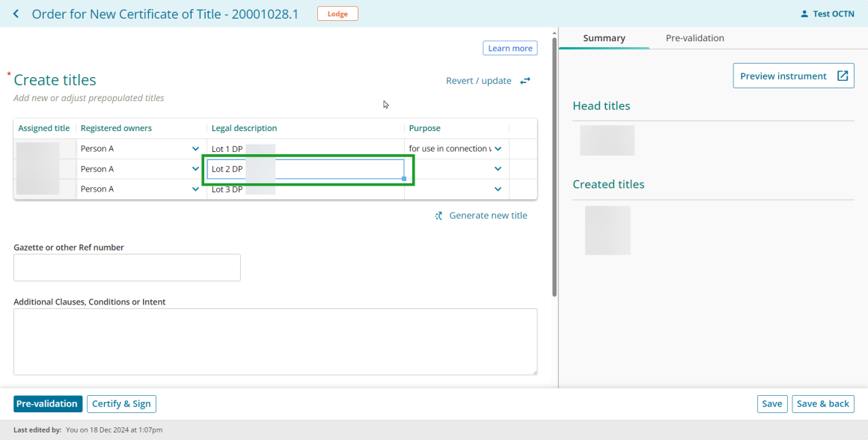Click the Lodge status badge
This screenshot has height=440, width=868.
pyautogui.click(x=337, y=13)
